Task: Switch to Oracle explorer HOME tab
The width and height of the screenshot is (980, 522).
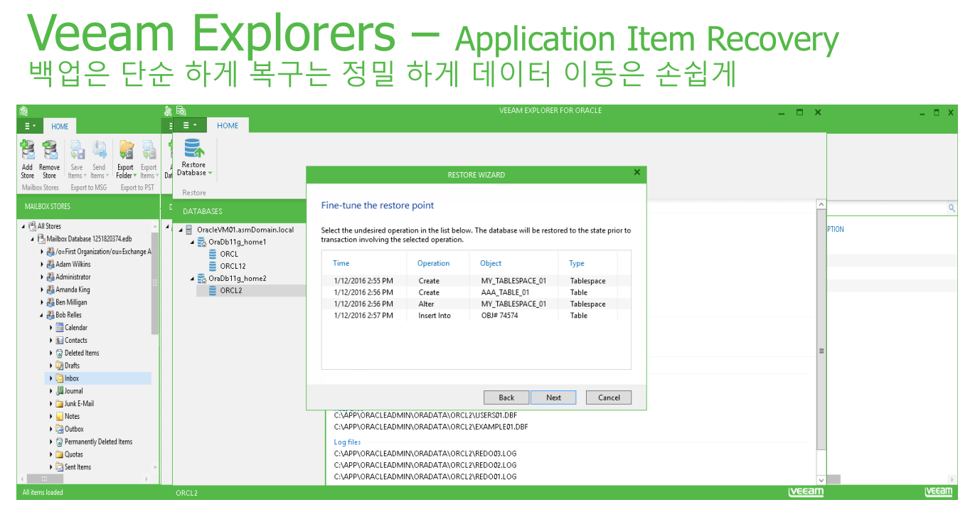Action: (x=228, y=126)
